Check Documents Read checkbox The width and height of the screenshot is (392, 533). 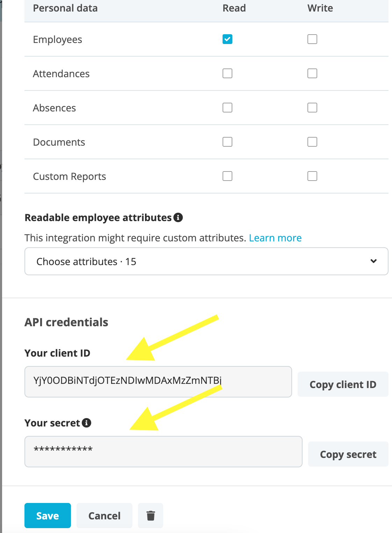pos(227,142)
